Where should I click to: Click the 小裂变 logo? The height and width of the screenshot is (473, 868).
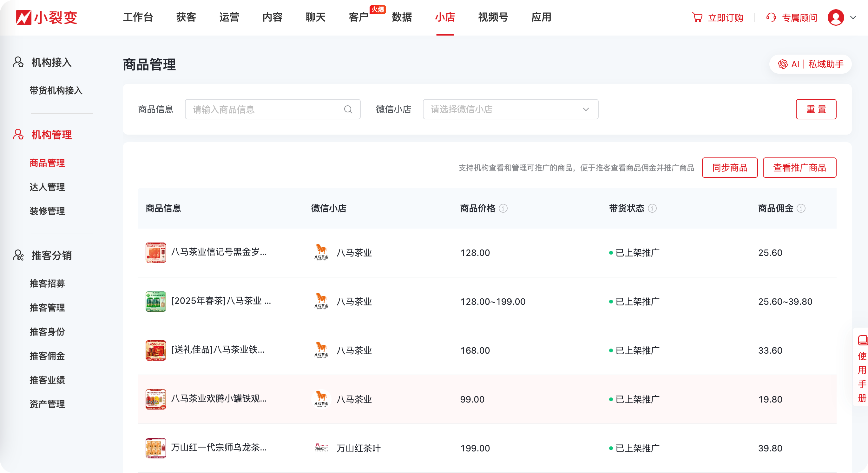(x=47, y=17)
